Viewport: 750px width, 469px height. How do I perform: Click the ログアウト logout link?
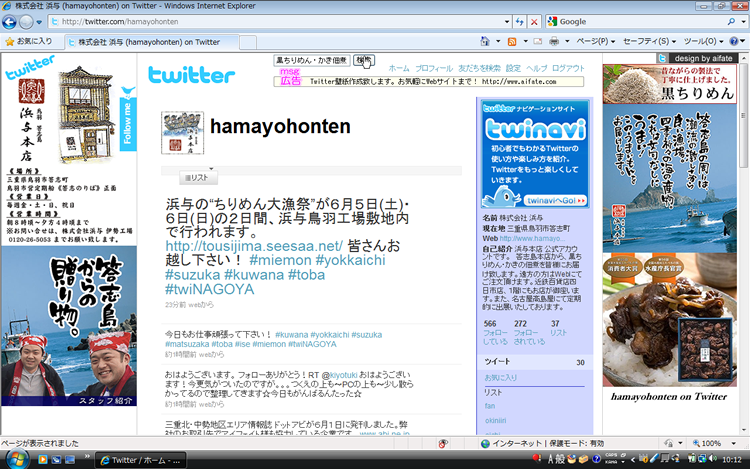point(568,68)
